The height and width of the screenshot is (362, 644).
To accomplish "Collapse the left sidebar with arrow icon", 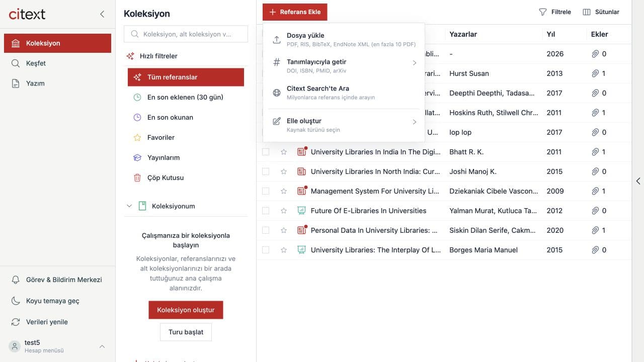I will pyautogui.click(x=102, y=14).
